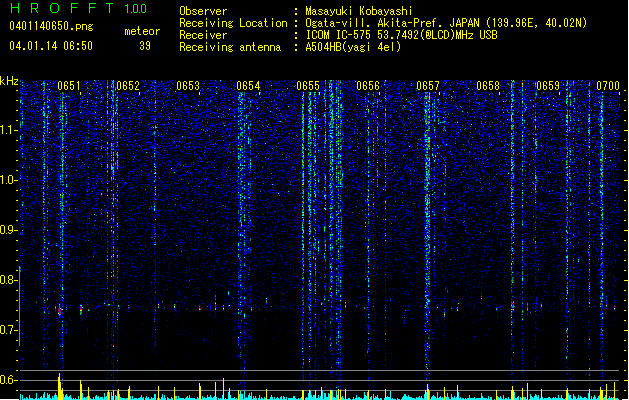Image resolution: width=629 pixels, height=400 pixels.
Task: Click the kHz axis unit label
Action: click(9, 81)
